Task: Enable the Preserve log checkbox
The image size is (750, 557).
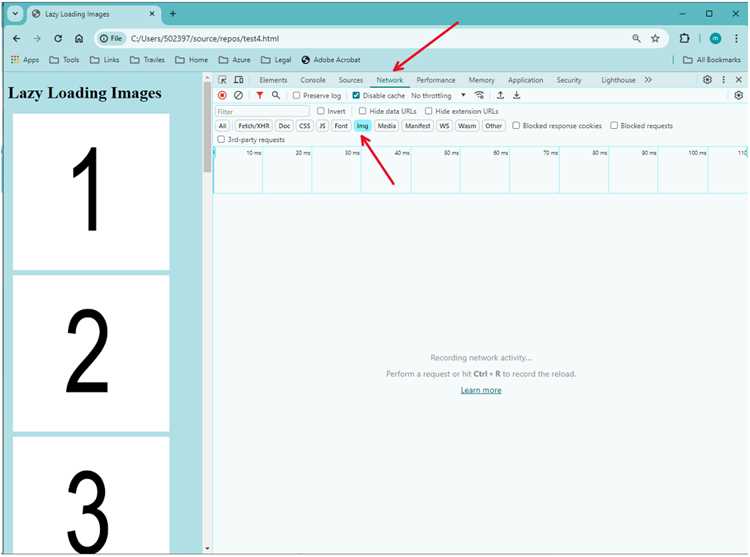Action: click(x=297, y=96)
